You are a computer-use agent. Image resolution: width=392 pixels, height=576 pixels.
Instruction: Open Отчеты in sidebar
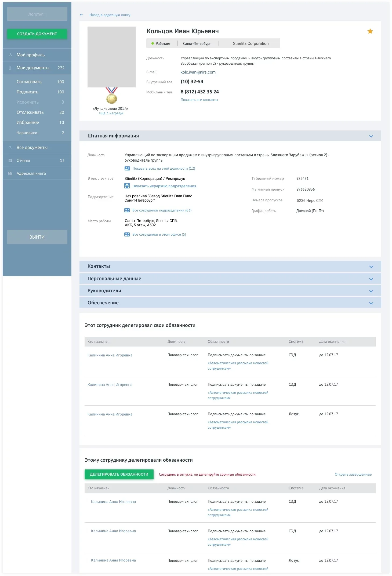37,161
